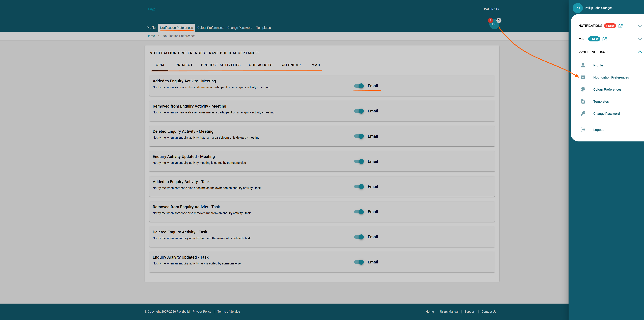The height and width of the screenshot is (320, 644).
Task: Click the PO avatar with notification badges
Action: (494, 24)
